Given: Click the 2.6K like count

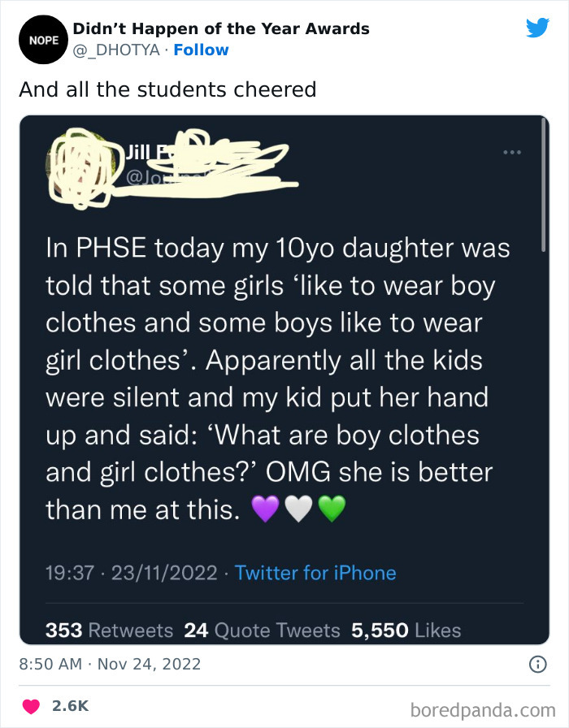Looking at the screenshot, I should (70, 706).
